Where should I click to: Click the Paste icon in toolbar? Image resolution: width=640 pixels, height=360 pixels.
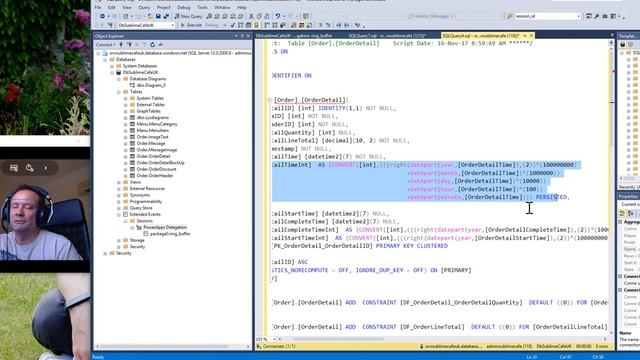[267, 16]
